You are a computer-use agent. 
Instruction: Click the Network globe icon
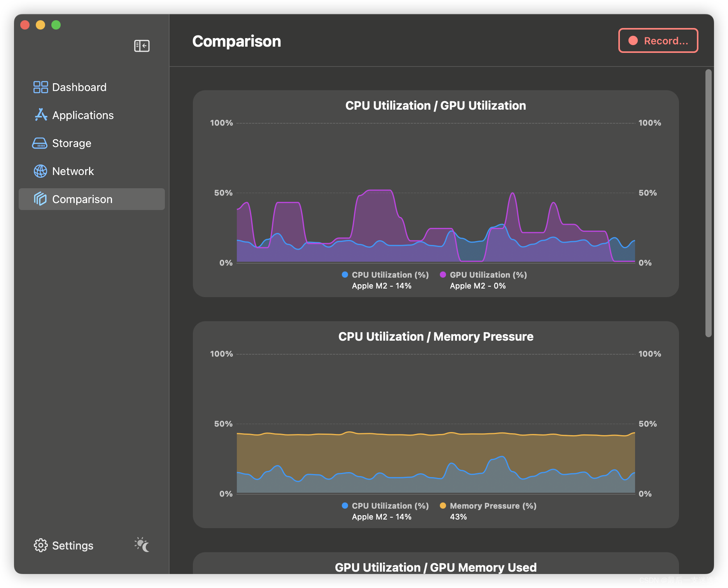[40, 171]
